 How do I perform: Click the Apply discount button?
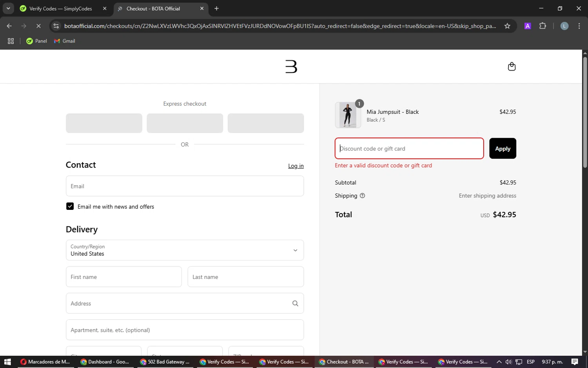(x=503, y=148)
